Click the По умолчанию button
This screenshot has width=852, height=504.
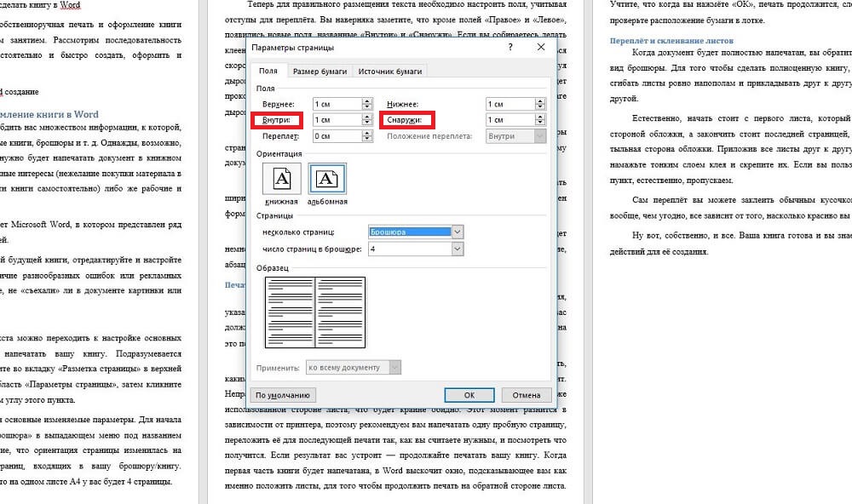(284, 395)
